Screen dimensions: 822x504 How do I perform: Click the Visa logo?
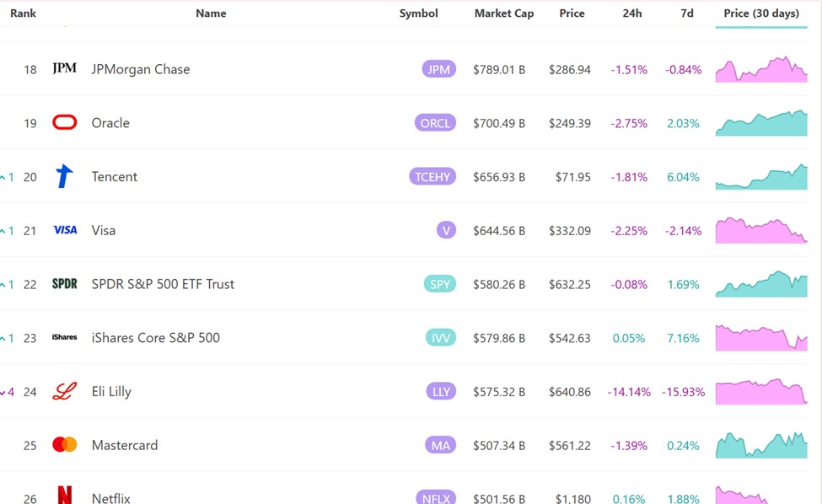65,230
